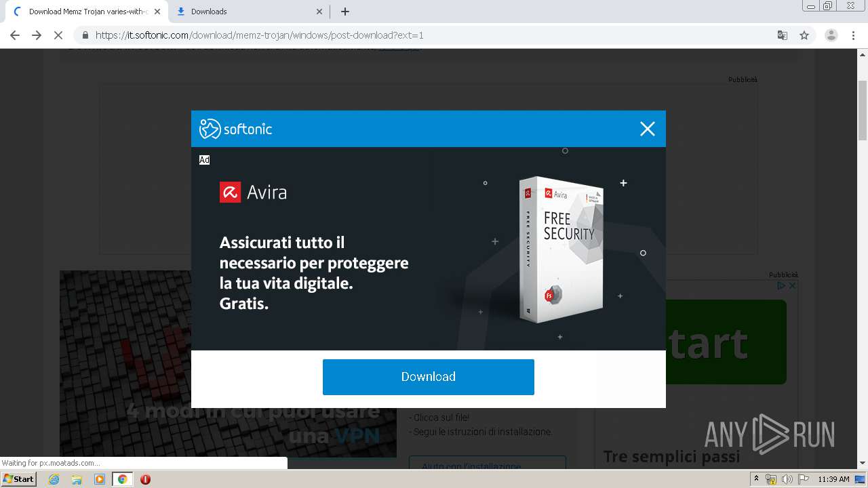This screenshot has width=868, height=488.
Task: Open the Google Translate page icon
Action: click(782, 35)
